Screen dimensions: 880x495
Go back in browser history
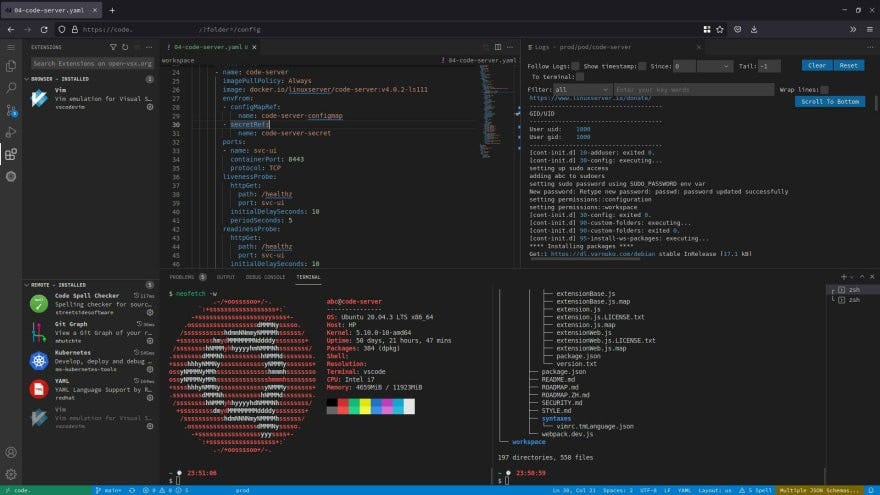[x=11, y=29]
